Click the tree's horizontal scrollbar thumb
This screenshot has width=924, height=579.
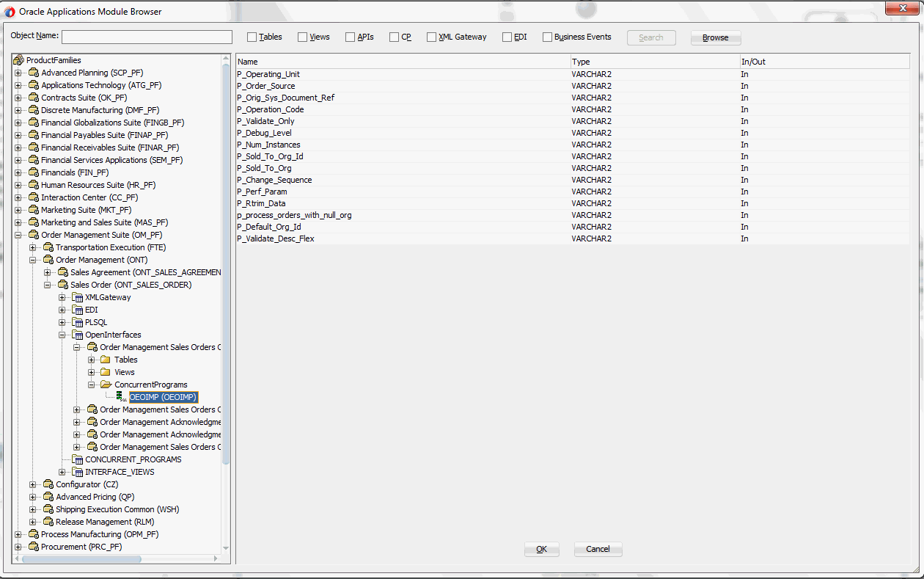tap(81, 559)
